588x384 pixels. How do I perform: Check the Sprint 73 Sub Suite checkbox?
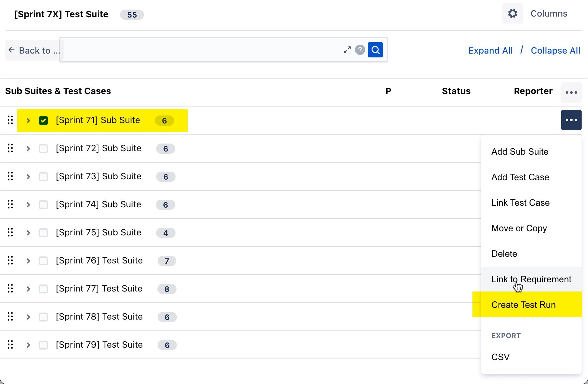(43, 177)
